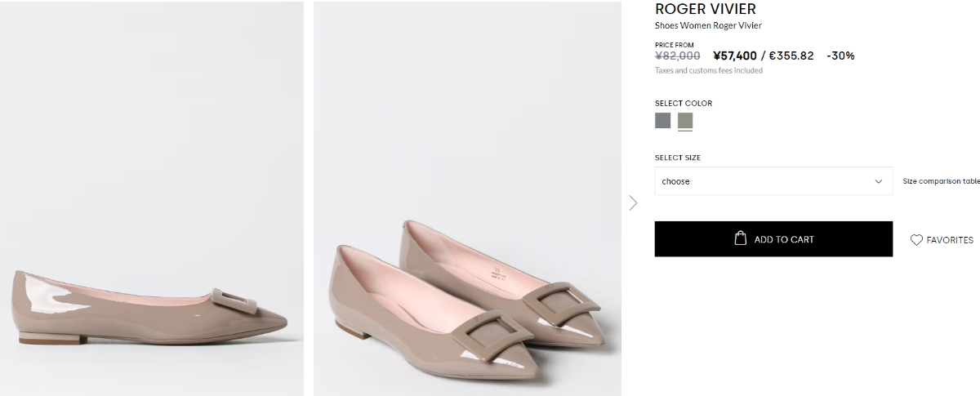Pick the olive-taupe color swatch

[x=685, y=121]
